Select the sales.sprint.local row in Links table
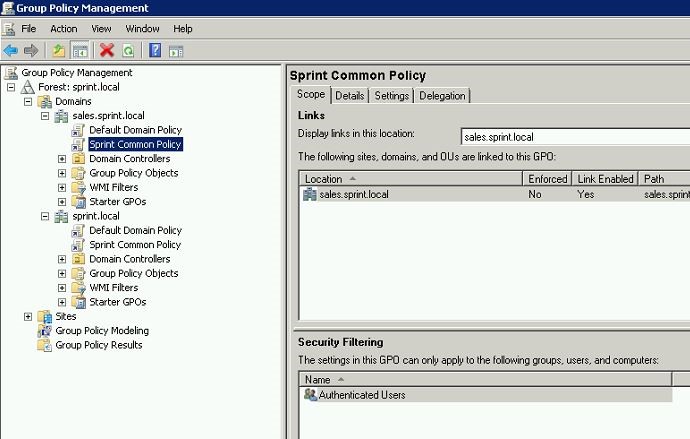Screen dimensions: 690x439 point(495,194)
